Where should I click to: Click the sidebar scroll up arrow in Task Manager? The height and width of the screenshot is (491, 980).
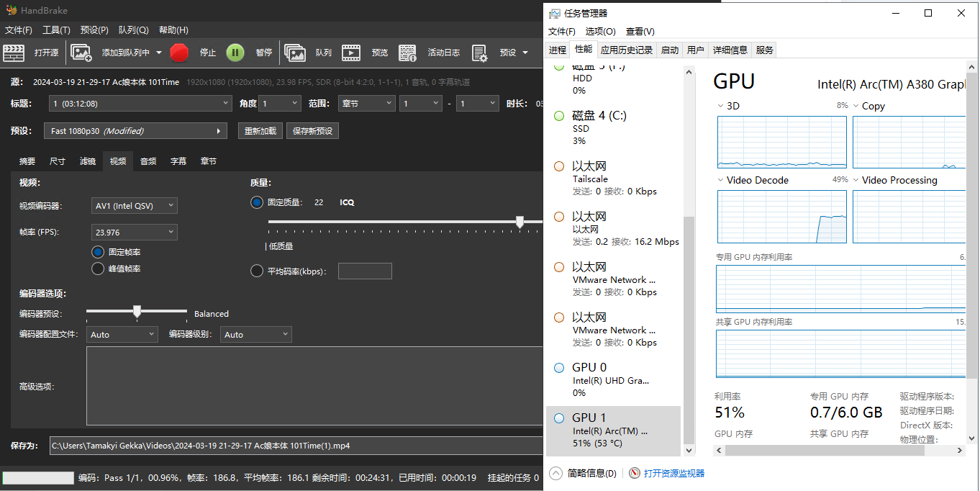(689, 72)
